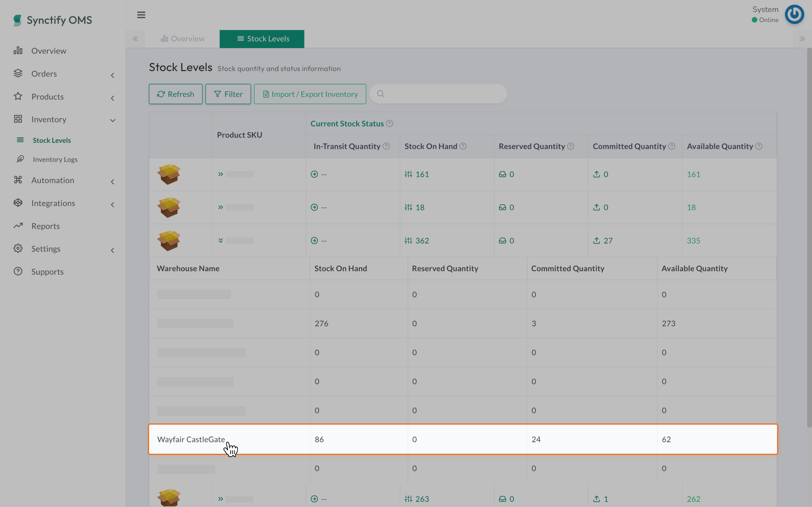The image size is (812, 507).
Task: Click the stock search input field
Action: [x=443, y=94]
